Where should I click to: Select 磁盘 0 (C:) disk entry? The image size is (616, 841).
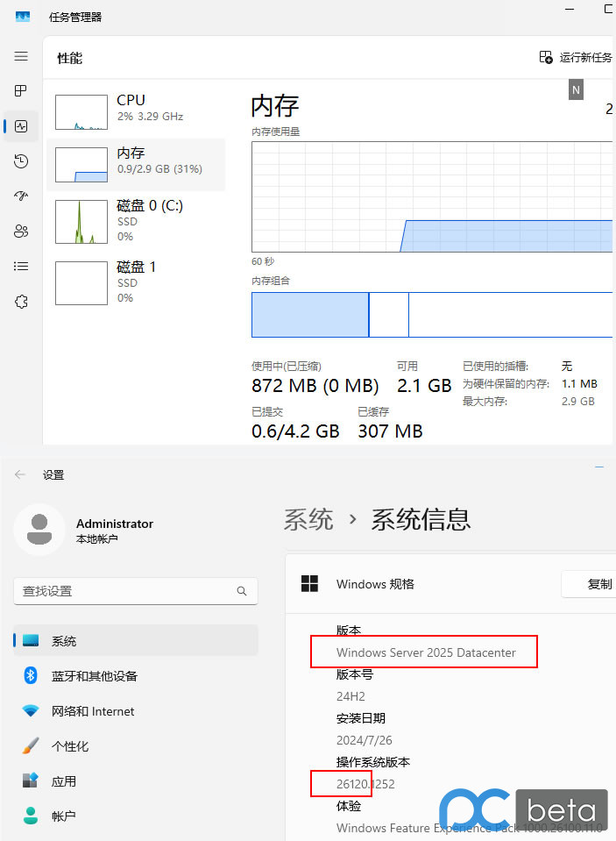click(x=136, y=221)
